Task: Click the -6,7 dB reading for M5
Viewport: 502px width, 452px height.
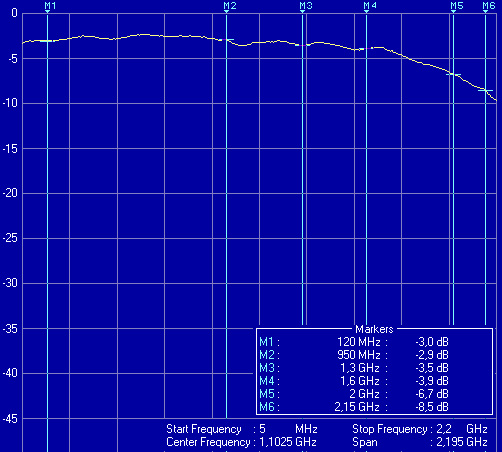Action: (432, 394)
